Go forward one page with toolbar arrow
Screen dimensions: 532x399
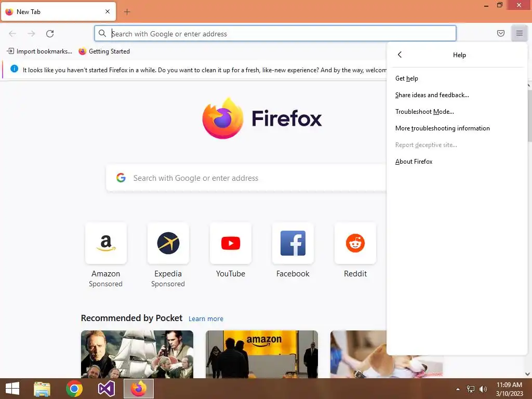[31, 34]
